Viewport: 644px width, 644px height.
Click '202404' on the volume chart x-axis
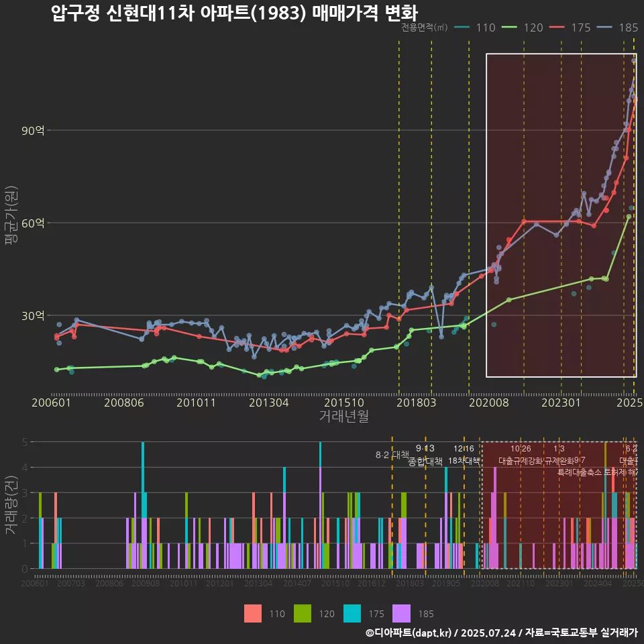pos(598,583)
